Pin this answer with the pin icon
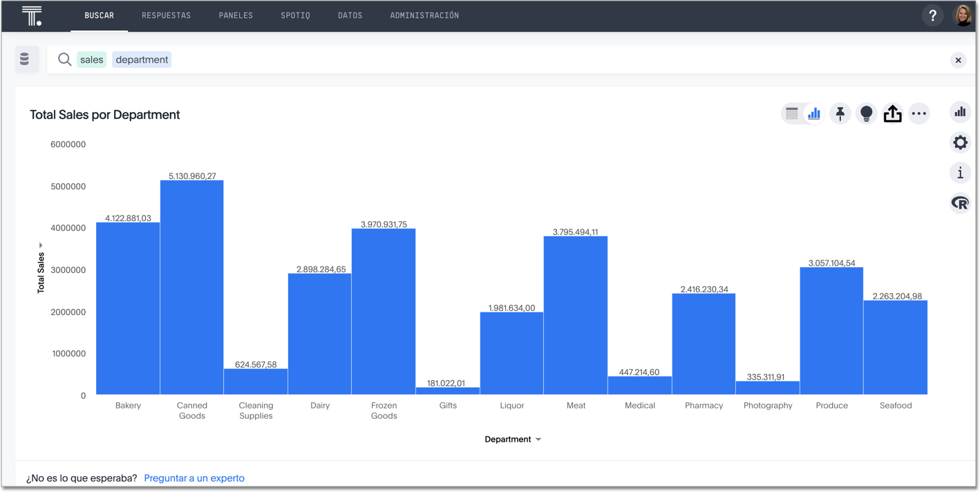This screenshot has height=492, width=980. [840, 113]
